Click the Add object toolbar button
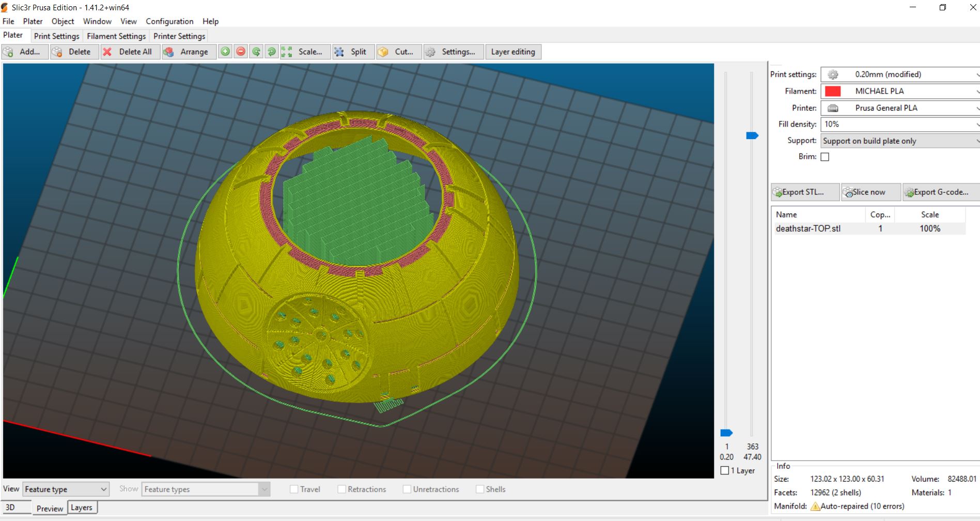This screenshot has height=521, width=980. [25, 52]
